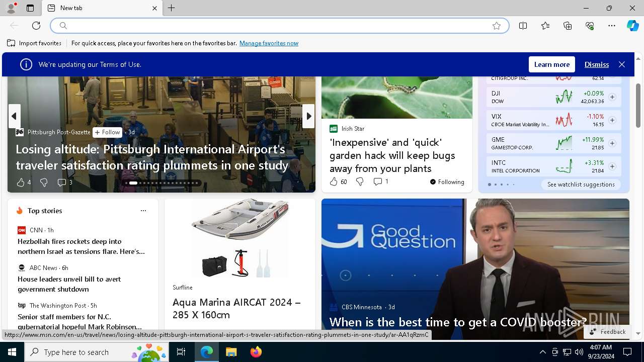
Task: Launch Firefox from taskbar
Action: pos(256,352)
